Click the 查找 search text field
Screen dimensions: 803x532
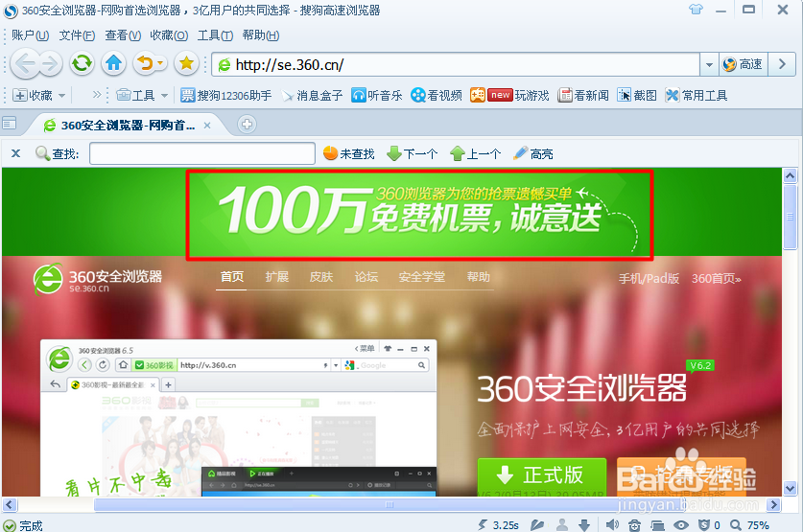(202, 153)
